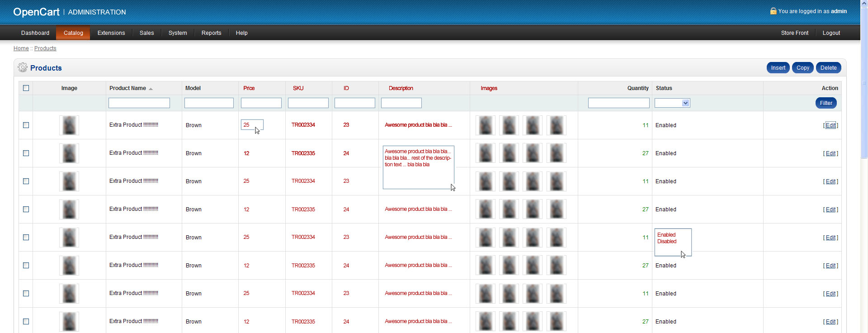This screenshot has width=868, height=333.
Task: Open the Catalog menu
Action: pos(73,33)
